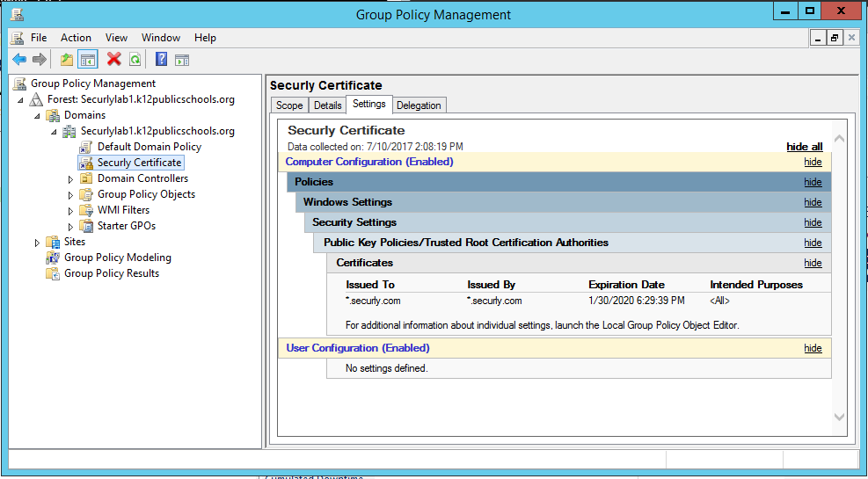Click the 'No settings defined.' text

point(386,368)
